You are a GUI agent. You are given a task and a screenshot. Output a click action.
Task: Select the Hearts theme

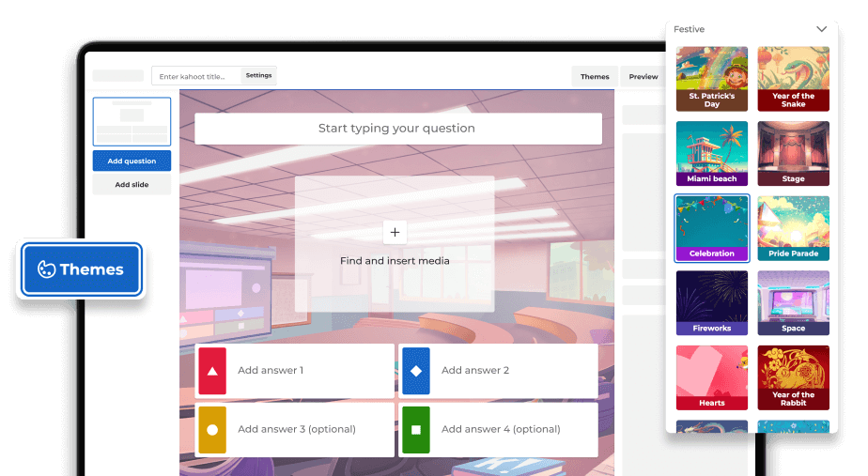712,377
